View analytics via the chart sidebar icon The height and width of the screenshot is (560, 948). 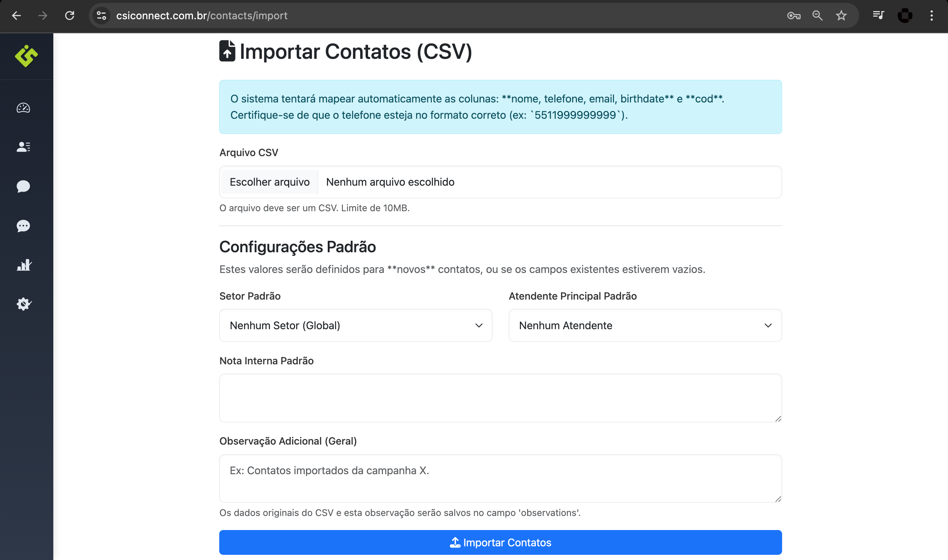pyautogui.click(x=23, y=265)
